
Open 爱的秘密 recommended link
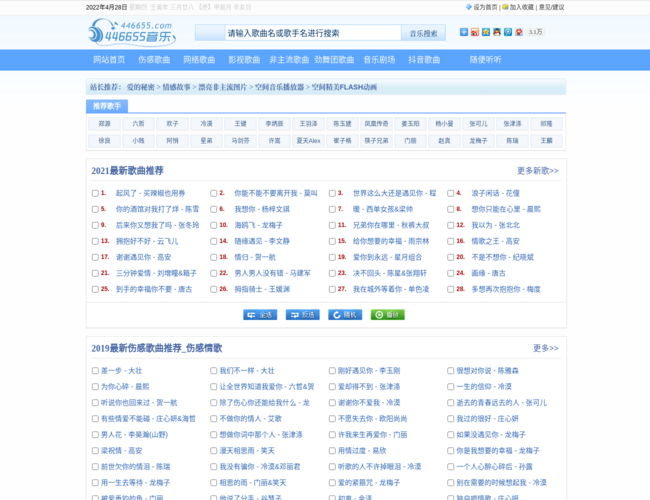[x=141, y=87]
